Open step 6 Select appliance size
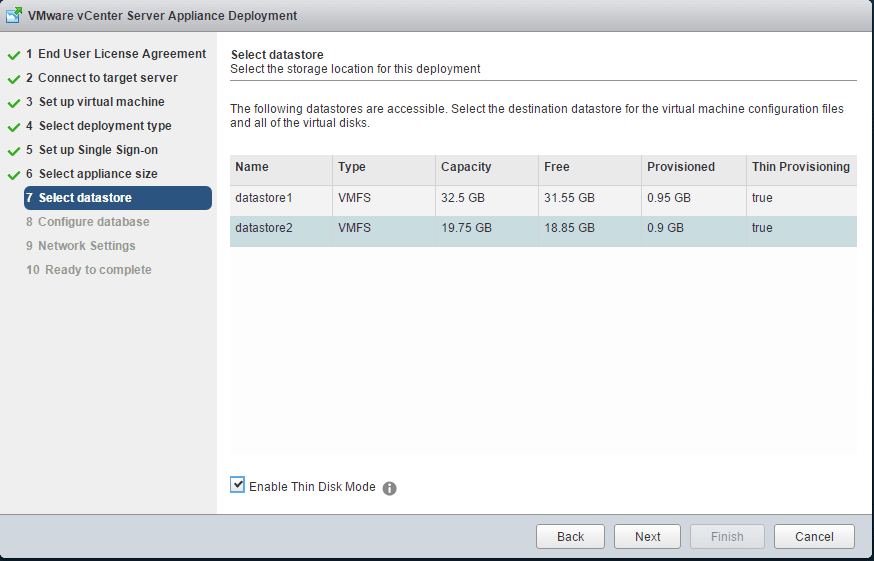 point(91,173)
